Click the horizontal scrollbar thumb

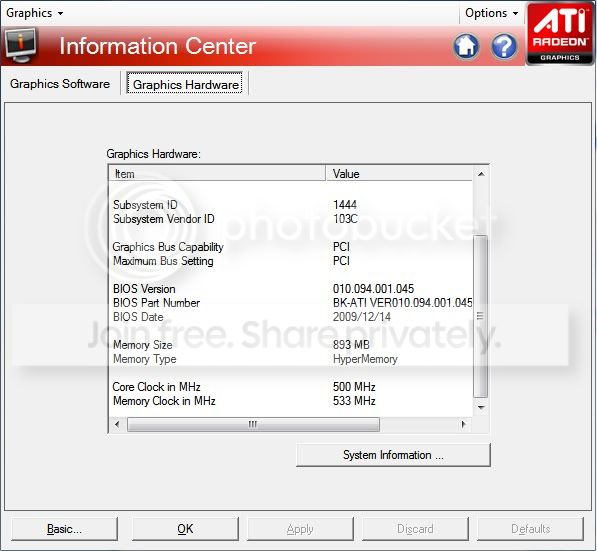pos(253,424)
